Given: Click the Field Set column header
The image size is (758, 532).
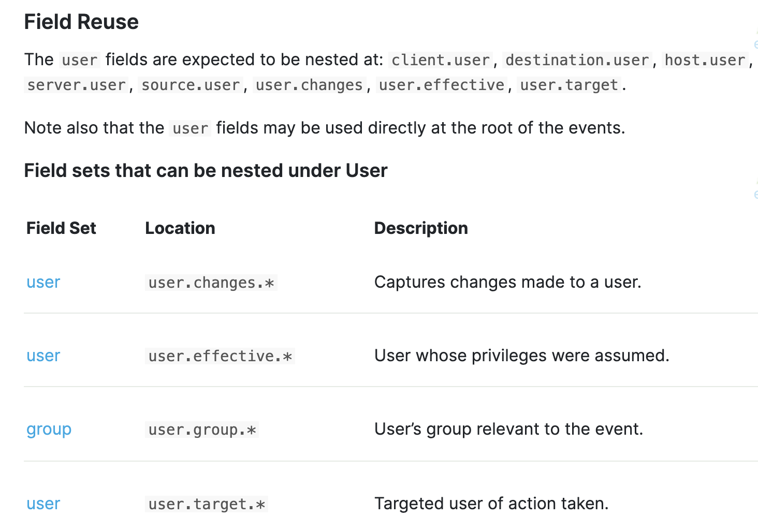Looking at the screenshot, I should pyautogui.click(x=61, y=228).
